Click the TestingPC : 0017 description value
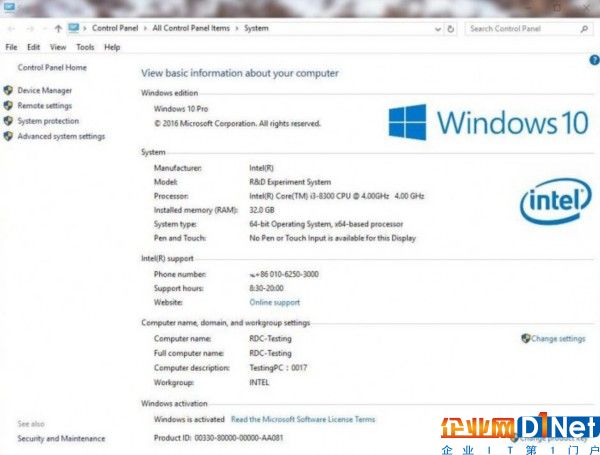The width and height of the screenshot is (600, 455). (278, 368)
